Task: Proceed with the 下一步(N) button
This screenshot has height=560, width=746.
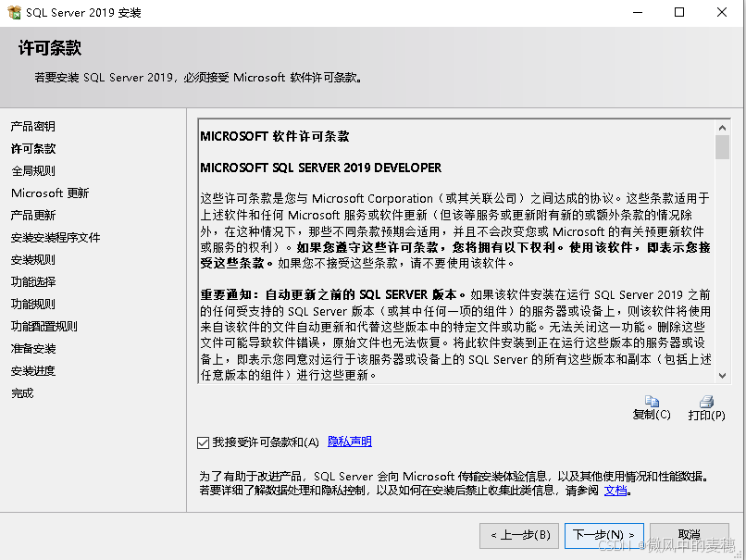Action: [604, 535]
